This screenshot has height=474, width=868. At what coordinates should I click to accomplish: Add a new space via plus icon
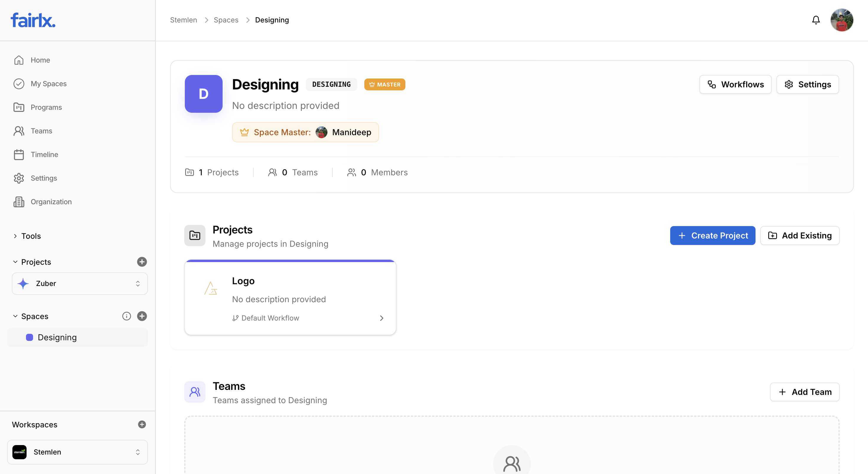click(142, 316)
